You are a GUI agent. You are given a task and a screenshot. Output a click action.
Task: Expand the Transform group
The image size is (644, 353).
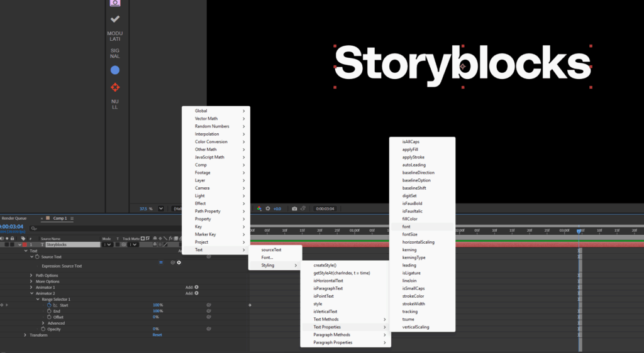point(25,335)
